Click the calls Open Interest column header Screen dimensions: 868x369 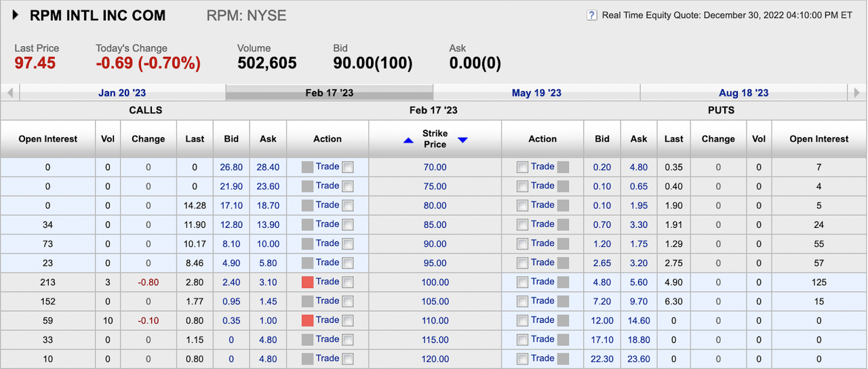[x=48, y=139]
